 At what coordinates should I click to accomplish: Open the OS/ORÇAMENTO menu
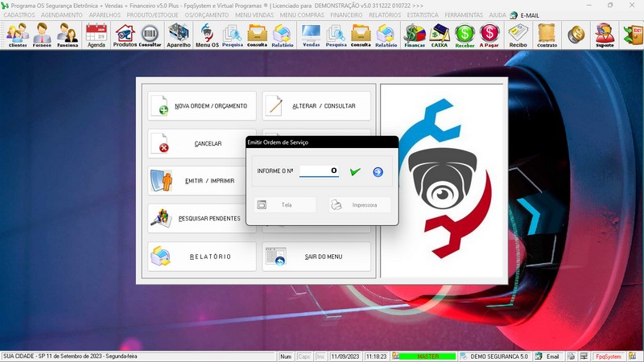207,14
